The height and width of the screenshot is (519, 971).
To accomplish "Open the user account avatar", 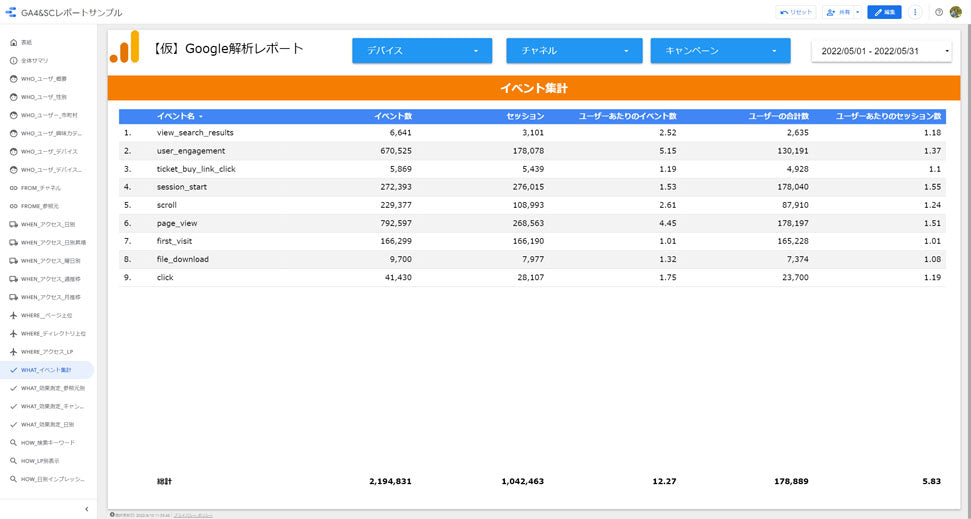I will 956,12.
